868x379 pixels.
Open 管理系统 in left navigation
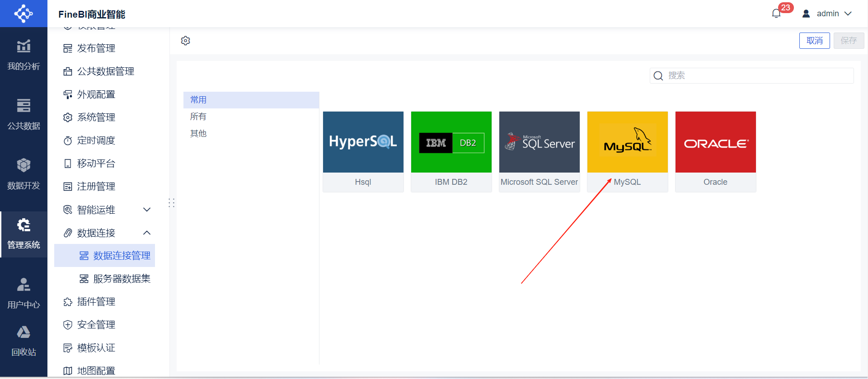[23, 234]
